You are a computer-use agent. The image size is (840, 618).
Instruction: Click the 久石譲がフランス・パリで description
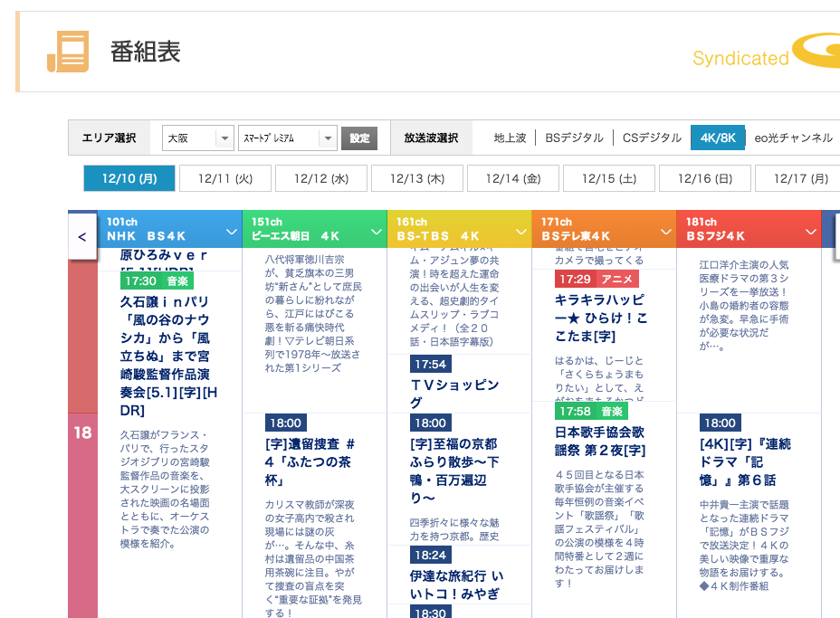pyautogui.click(x=165, y=489)
